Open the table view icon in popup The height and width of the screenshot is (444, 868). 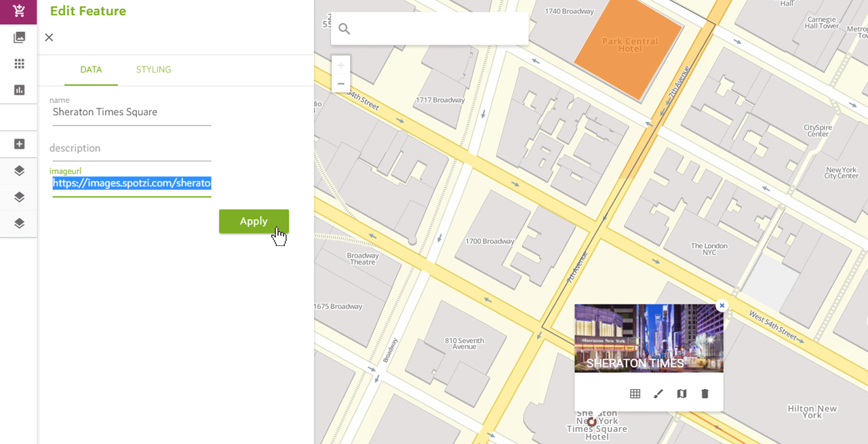(x=635, y=394)
